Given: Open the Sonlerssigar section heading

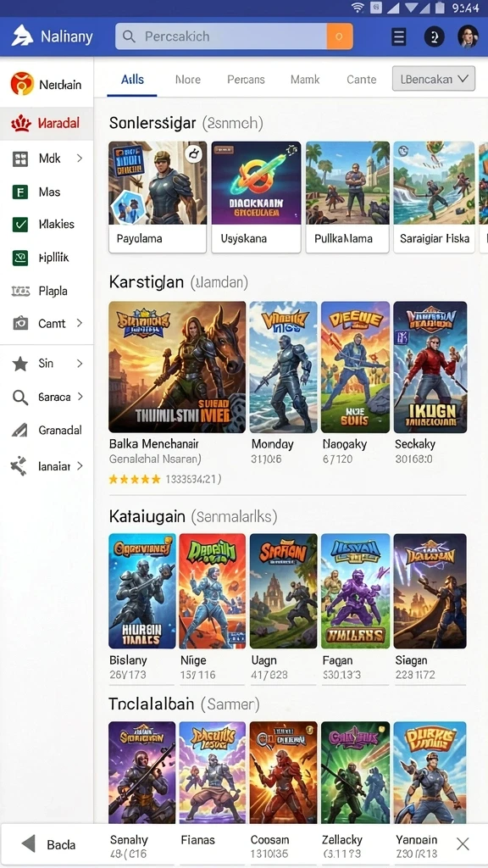Looking at the screenshot, I should click(x=152, y=122).
